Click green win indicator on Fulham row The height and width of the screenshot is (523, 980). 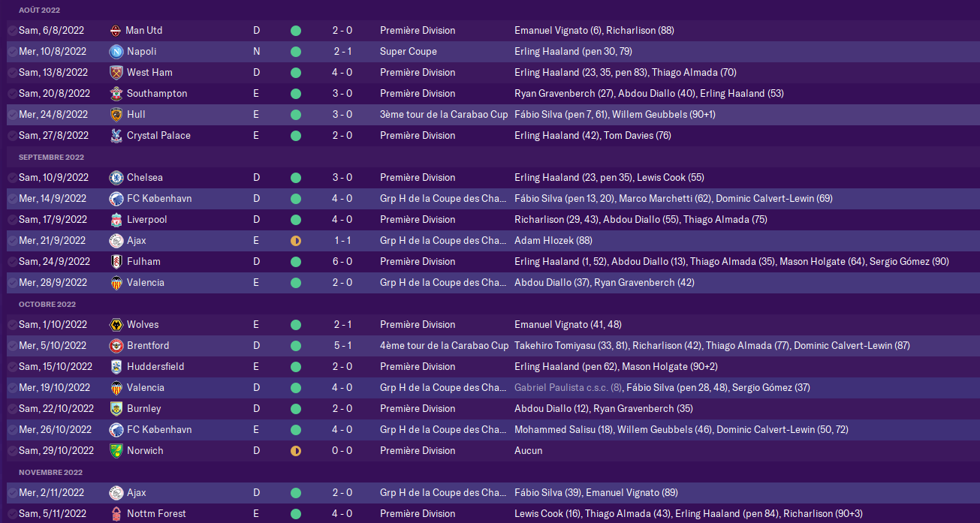tap(296, 262)
